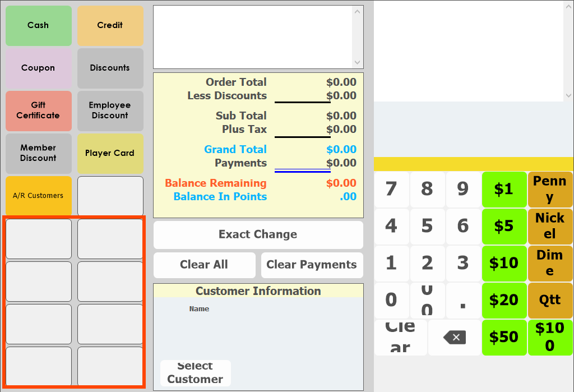The image size is (574, 392).
Task: Open the Coupon payment option
Action: coord(39,68)
